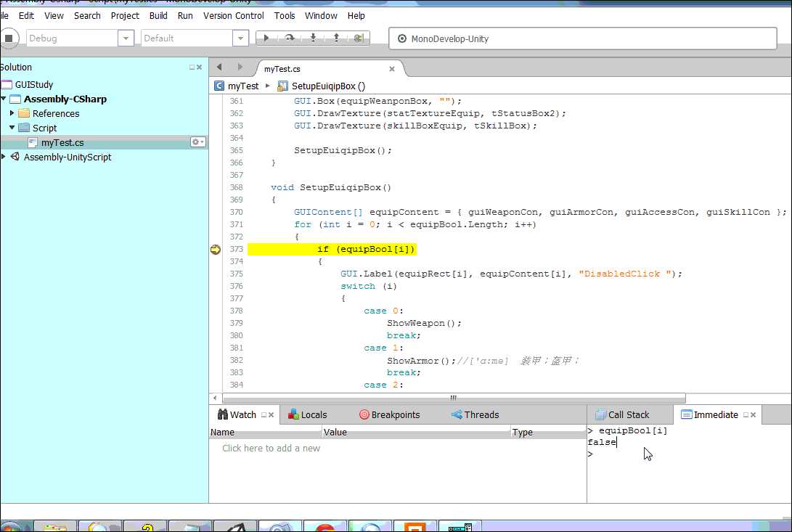
Task: Detach the debugger using the last toolbar icon
Action: pyautogui.click(x=359, y=38)
